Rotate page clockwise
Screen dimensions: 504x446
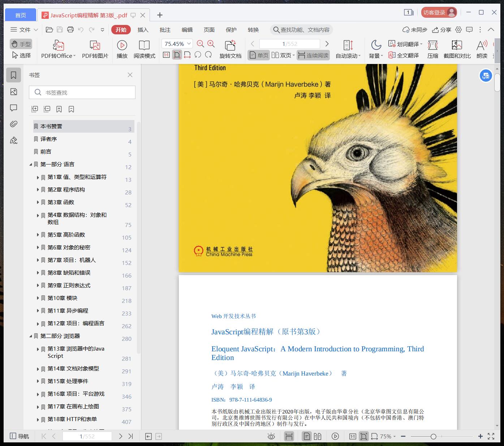[x=208, y=55]
